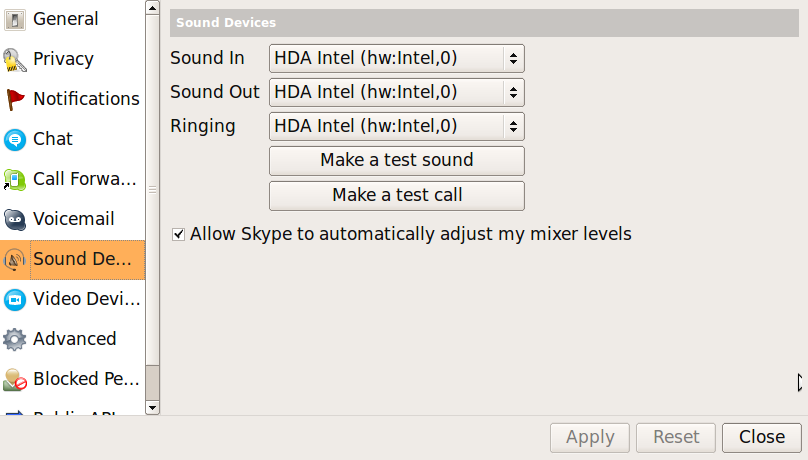Expand the Sound In device dropdown

[397, 58]
